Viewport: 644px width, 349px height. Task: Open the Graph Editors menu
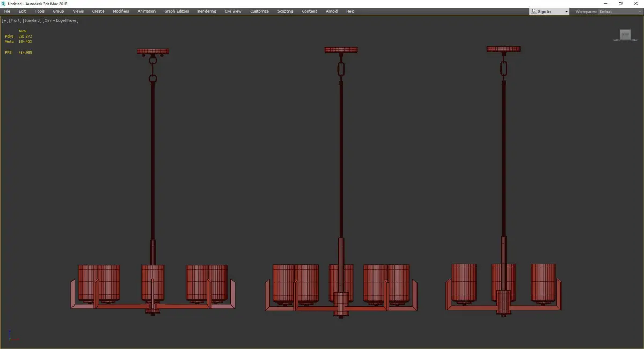177,11
